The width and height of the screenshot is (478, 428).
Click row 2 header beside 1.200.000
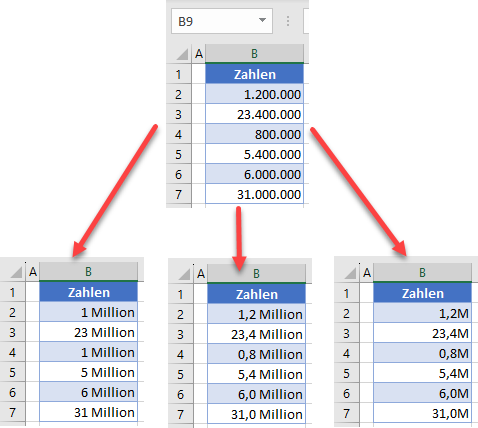pyautogui.click(x=179, y=94)
